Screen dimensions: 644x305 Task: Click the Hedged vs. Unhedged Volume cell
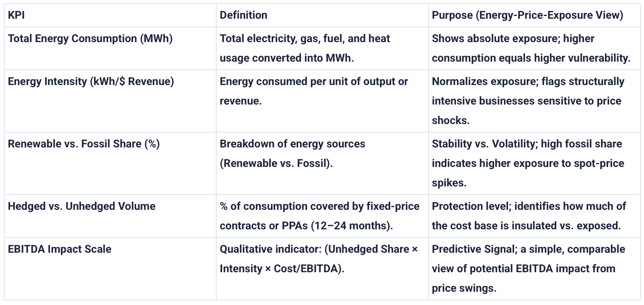click(x=82, y=206)
